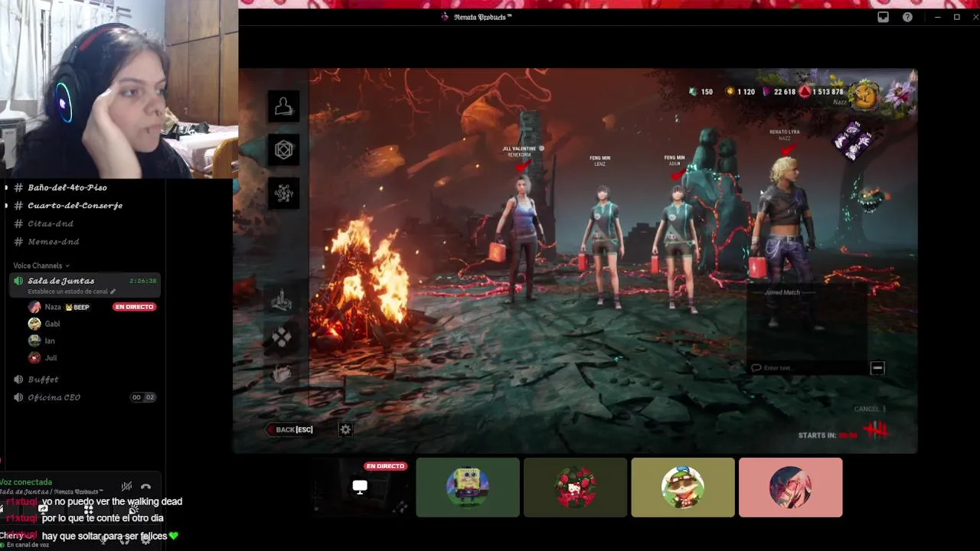Click the 1 120 auric cells counter

pyautogui.click(x=740, y=92)
